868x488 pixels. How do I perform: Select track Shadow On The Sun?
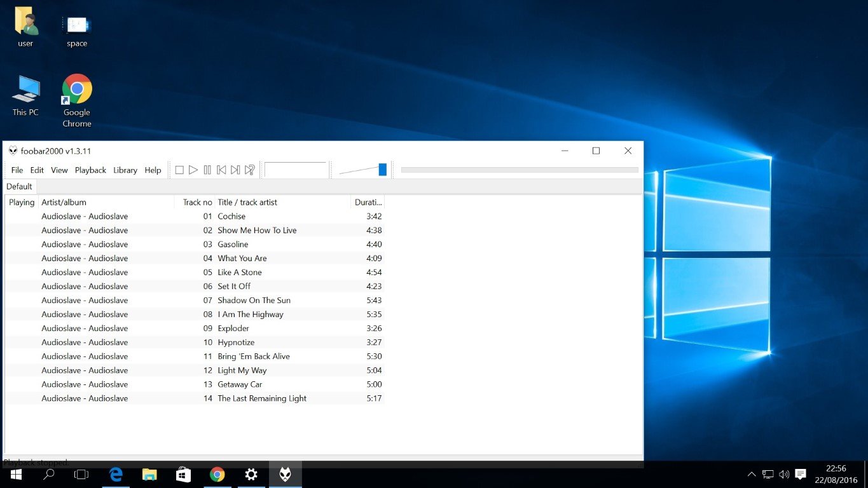[x=195, y=300]
